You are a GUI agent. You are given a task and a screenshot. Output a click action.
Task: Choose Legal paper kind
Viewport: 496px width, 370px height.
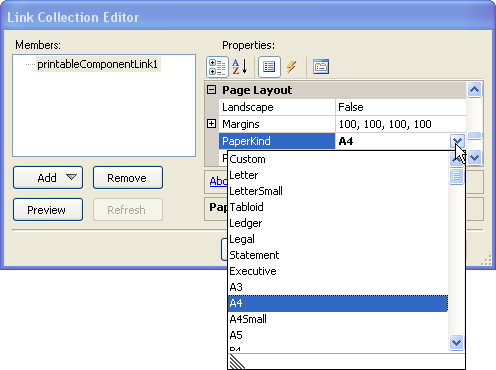(338, 239)
